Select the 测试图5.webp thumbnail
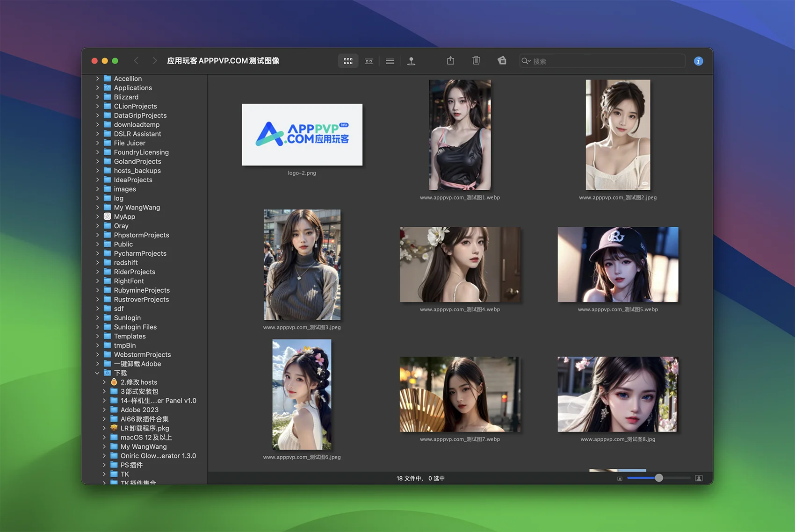Image resolution: width=795 pixels, height=532 pixels. (x=618, y=265)
